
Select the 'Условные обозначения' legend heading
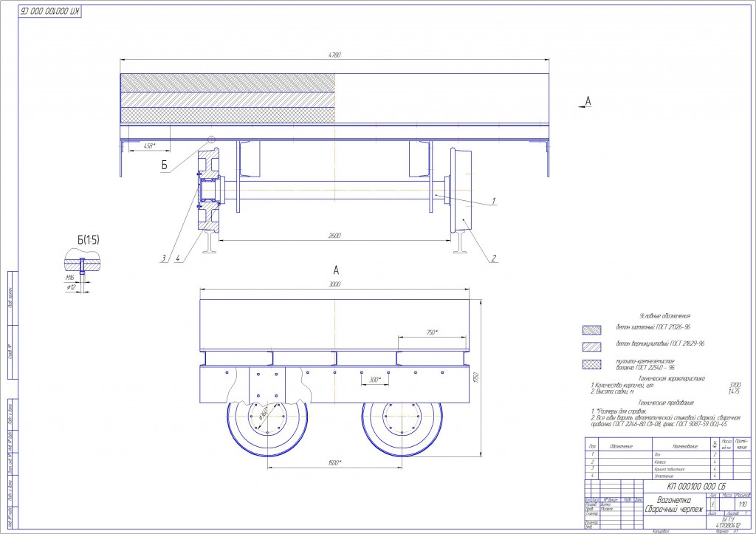pyautogui.click(x=664, y=316)
